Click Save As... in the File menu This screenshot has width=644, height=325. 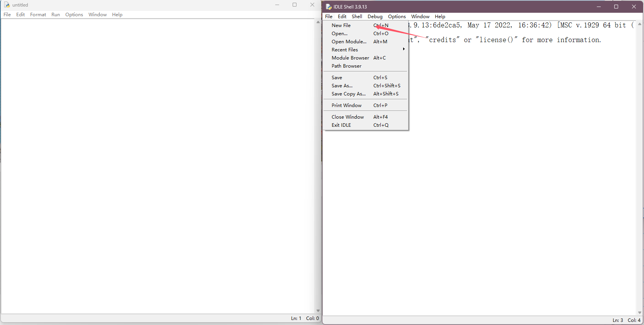point(342,86)
